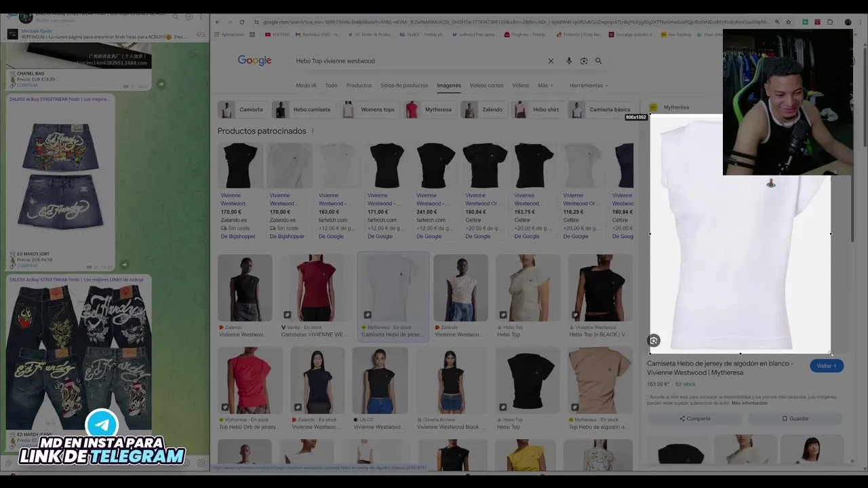Open the Telegram chat more-options menu
This screenshot has height=488, width=868.
202,16
